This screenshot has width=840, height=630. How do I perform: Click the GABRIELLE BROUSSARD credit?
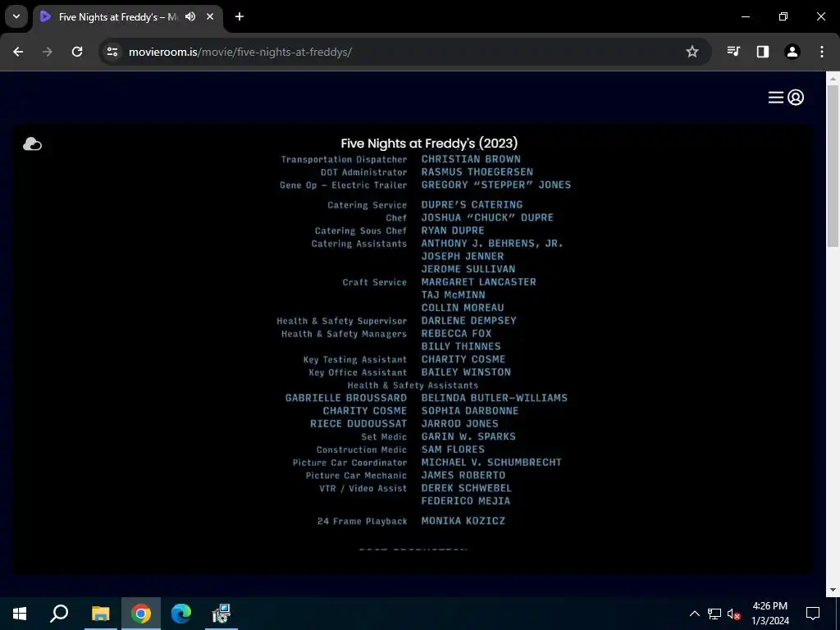(x=345, y=398)
